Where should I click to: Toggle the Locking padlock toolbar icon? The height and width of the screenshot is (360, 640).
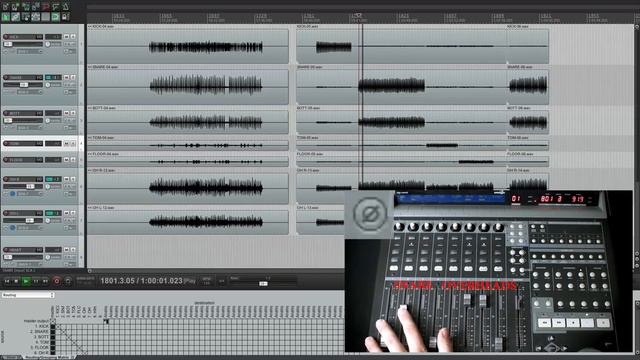(x=65, y=17)
